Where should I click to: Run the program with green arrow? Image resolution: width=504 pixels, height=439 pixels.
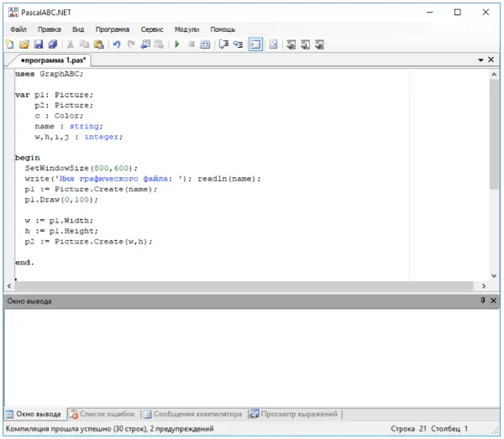pos(176,44)
